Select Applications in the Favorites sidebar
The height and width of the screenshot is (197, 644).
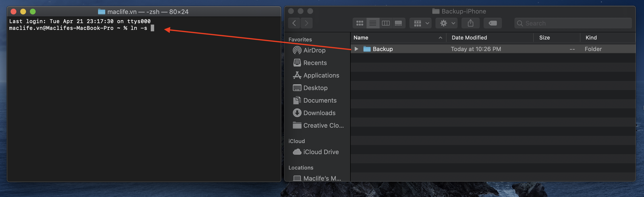click(x=321, y=75)
